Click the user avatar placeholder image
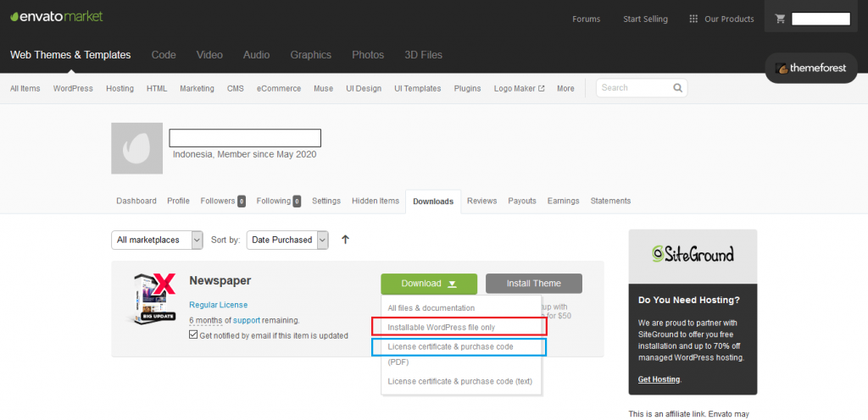 (x=136, y=148)
